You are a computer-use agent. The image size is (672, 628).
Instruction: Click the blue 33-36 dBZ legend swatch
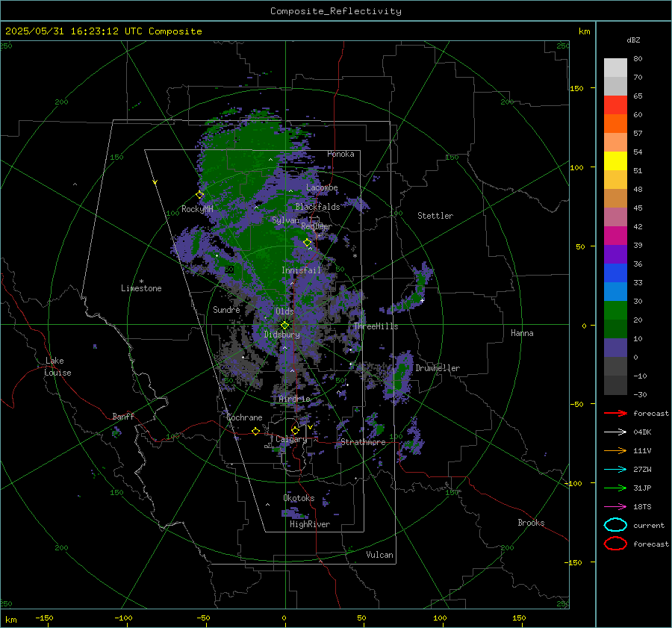point(615,273)
